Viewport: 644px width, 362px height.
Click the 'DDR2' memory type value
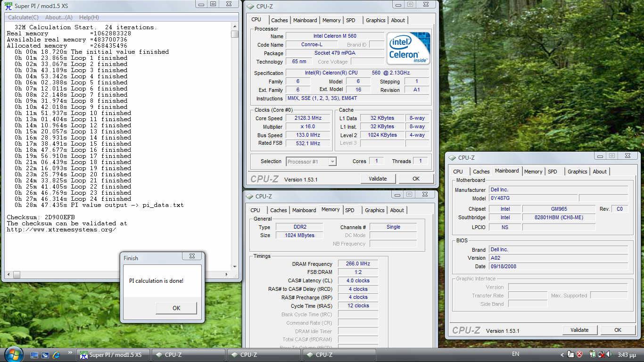pyautogui.click(x=299, y=227)
